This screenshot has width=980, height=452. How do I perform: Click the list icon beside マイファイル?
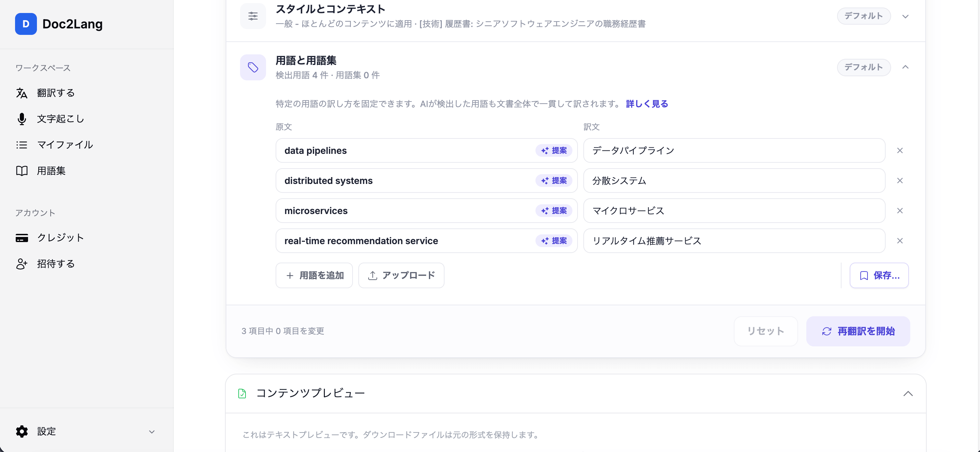22,145
